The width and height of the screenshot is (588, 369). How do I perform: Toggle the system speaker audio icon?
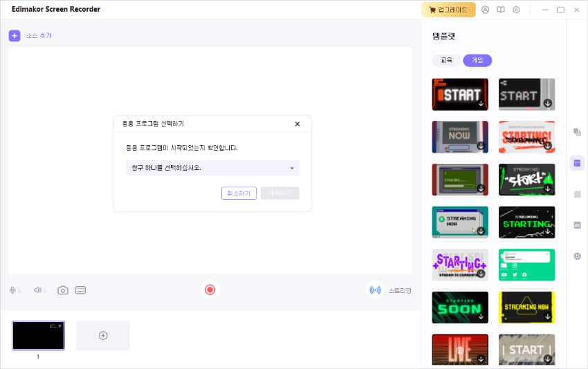coord(38,290)
